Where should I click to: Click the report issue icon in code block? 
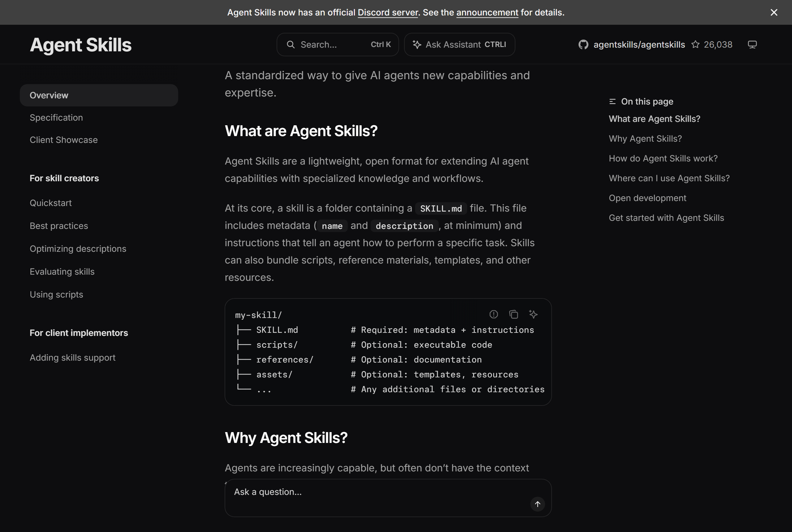click(x=493, y=314)
